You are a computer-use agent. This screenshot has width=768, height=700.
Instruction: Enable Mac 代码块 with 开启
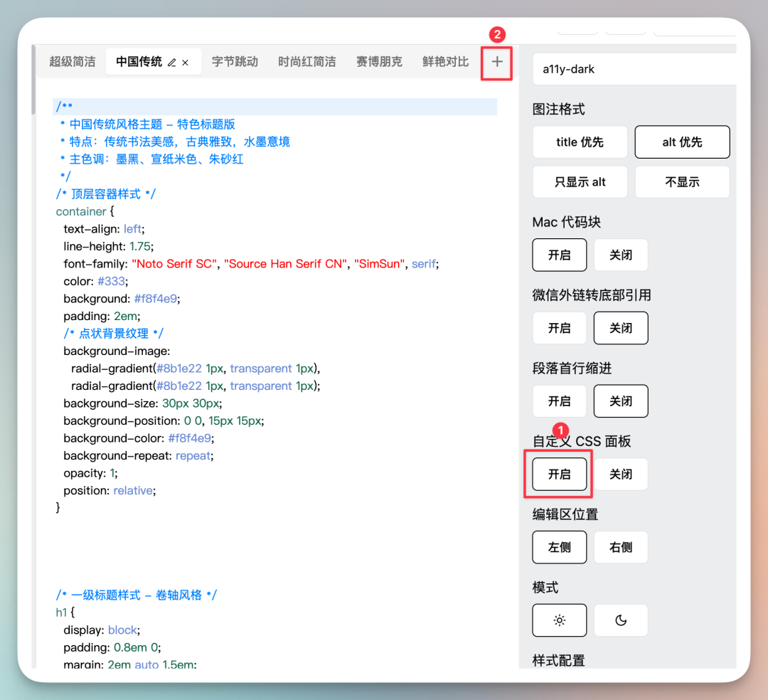pyautogui.click(x=560, y=255)
